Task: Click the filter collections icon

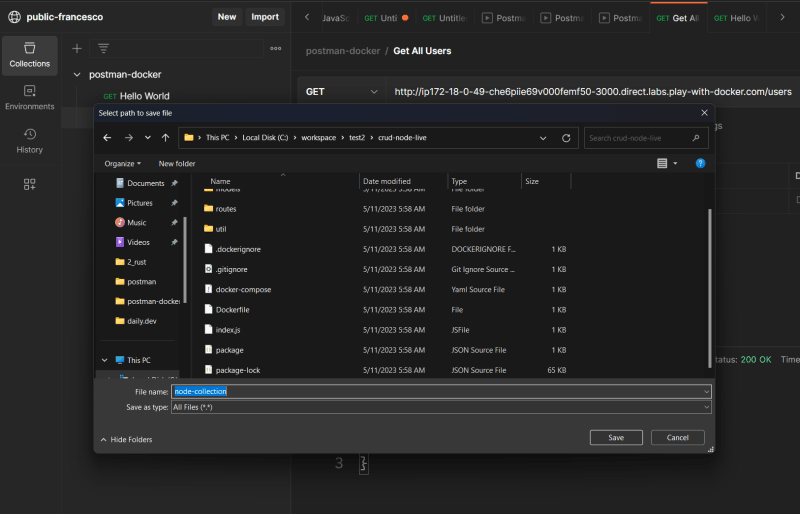Action: (103, 48)
